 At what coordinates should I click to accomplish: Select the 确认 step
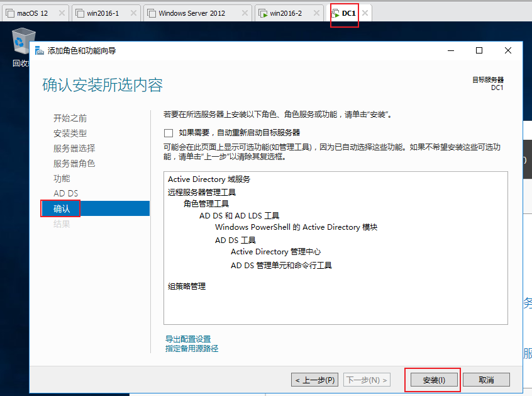pyautogui.click(x=95, y=208)
